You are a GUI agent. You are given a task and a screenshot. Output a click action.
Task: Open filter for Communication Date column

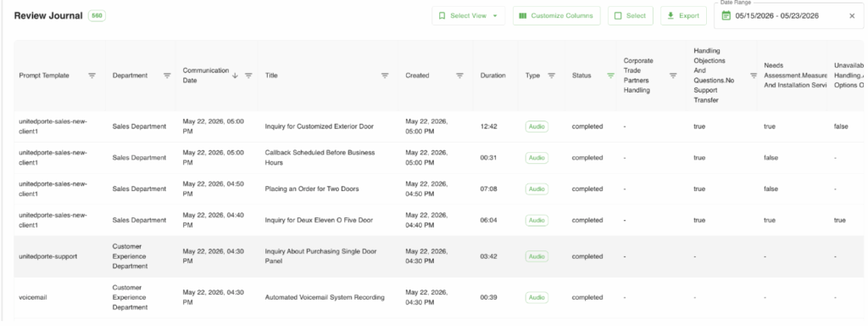248,76
